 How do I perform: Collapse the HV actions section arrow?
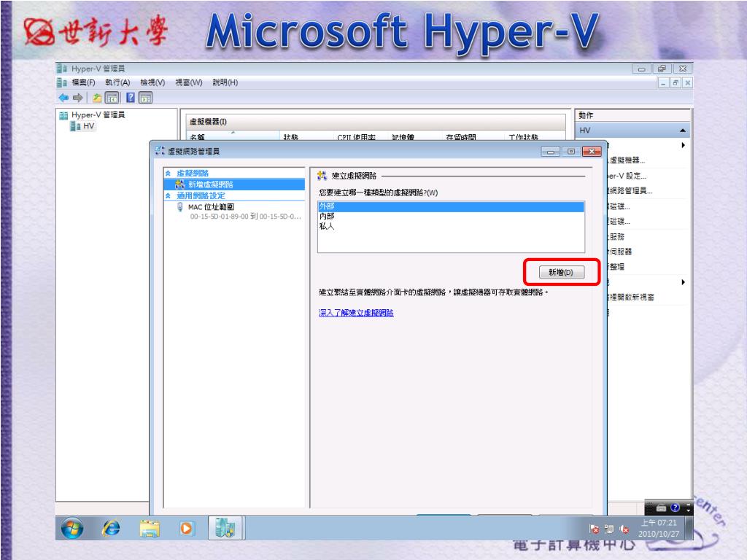point(683,131)
